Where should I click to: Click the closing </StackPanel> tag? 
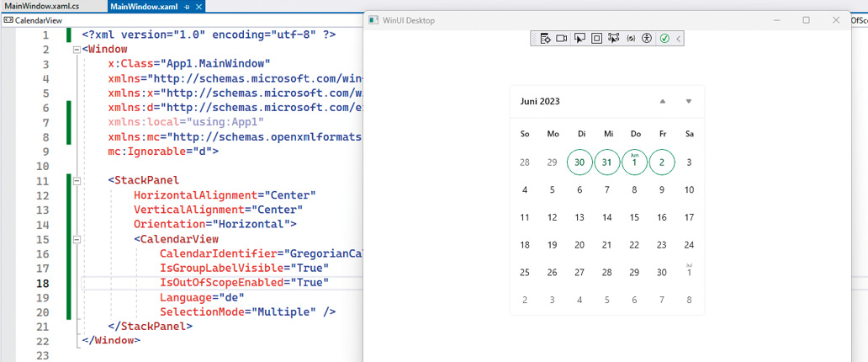pos(150,327)
